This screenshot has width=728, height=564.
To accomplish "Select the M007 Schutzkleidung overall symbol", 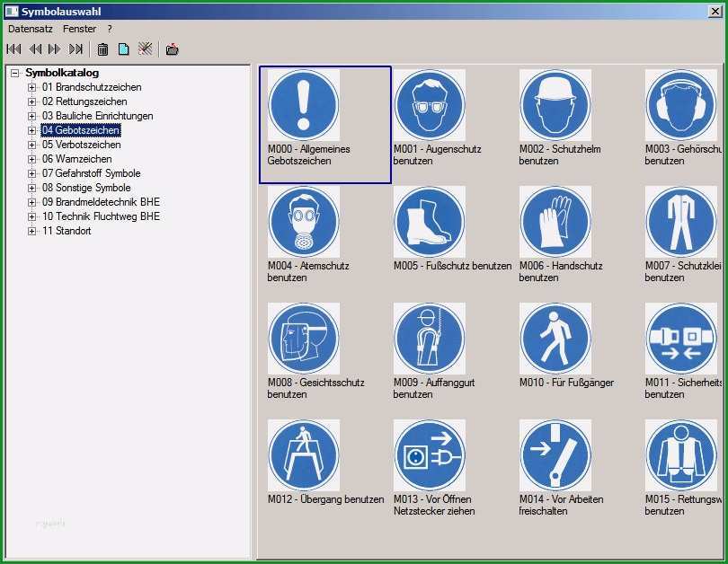I will [681, 222].
